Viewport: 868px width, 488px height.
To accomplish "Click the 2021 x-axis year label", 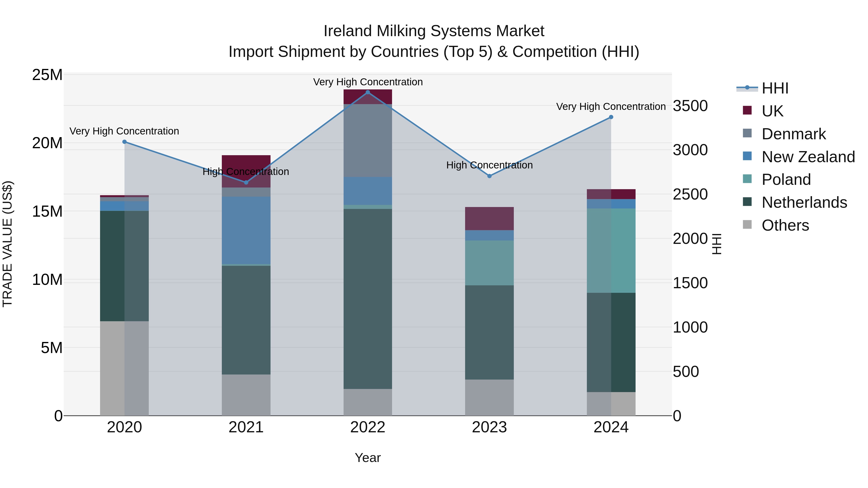I will coord(246,427).
